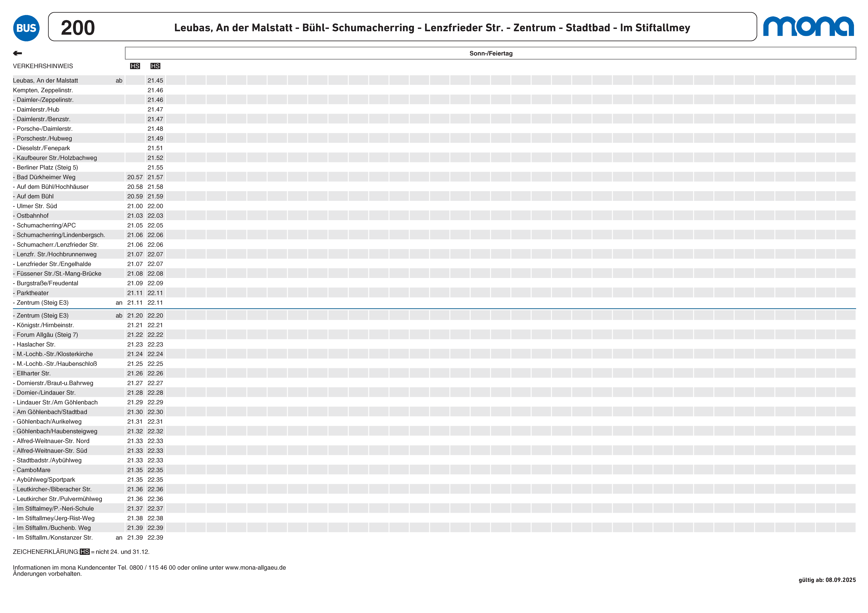Select stop Auf dem Bühl/Hochhäuser
868x613 pixels.
pos(51,187)
